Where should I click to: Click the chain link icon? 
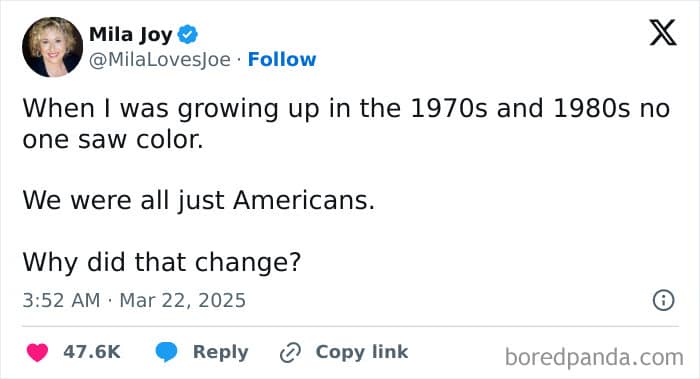(x=290, y=352)
